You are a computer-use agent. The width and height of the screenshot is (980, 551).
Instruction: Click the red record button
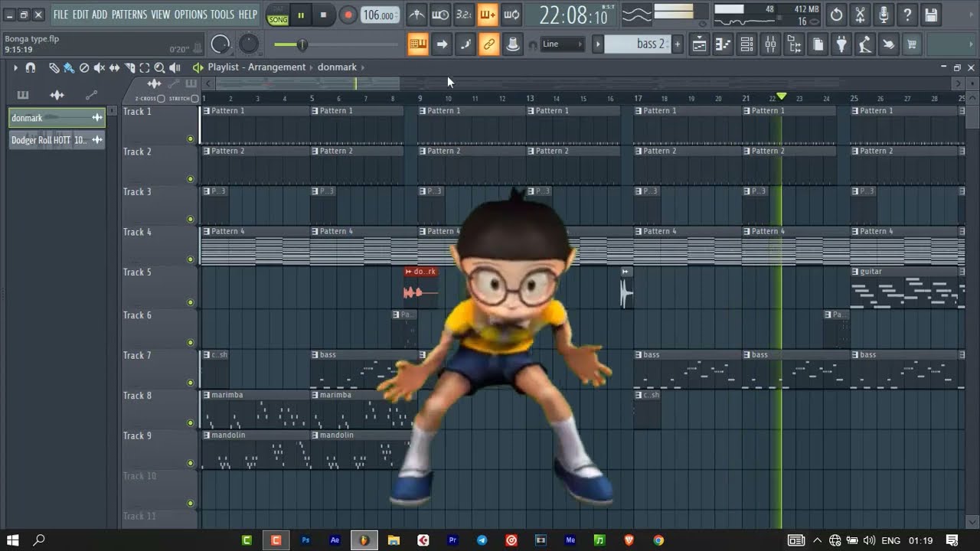click(348, 15)
